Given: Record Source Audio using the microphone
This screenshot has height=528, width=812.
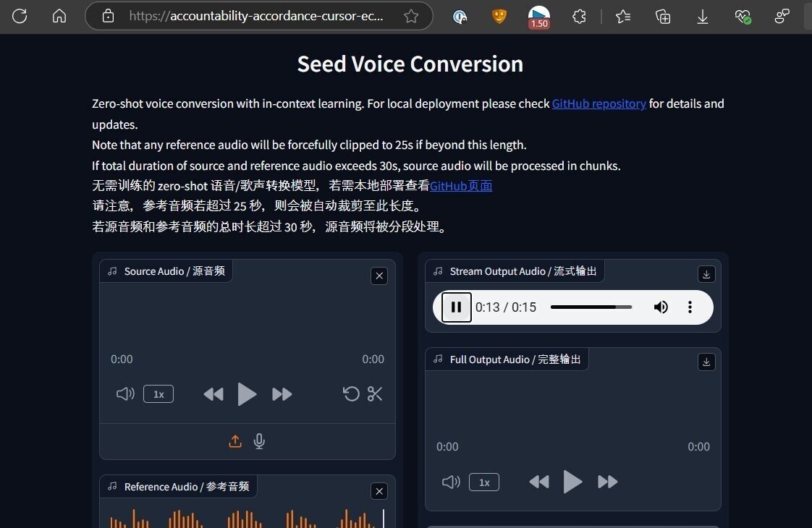Looking at the screenshot, I should pyautogui.click(x=258, y=441).
